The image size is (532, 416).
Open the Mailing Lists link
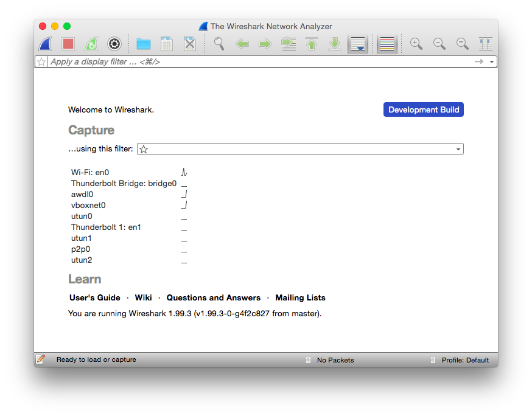pos(300,297)
